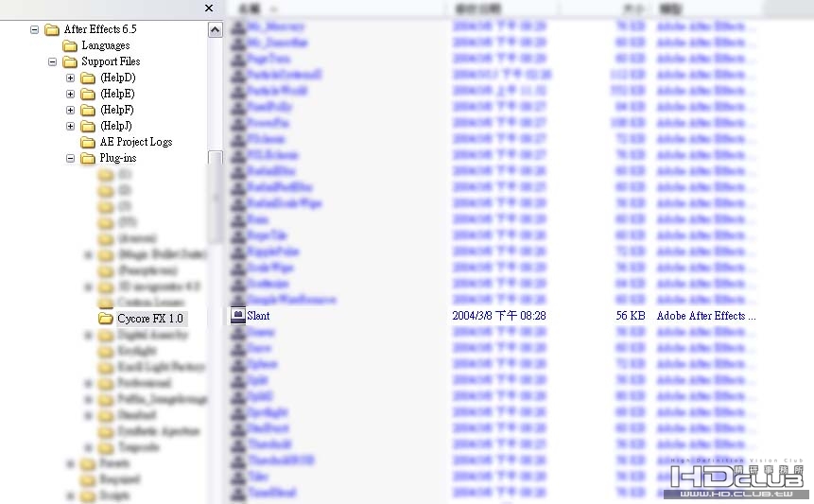Select the Languages folder icon

pos(70,46)
